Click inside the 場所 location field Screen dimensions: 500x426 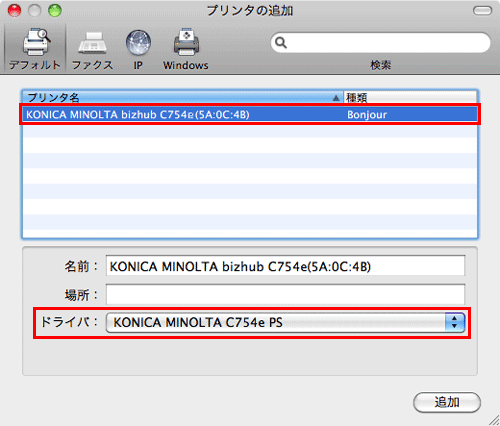point(285,294)
